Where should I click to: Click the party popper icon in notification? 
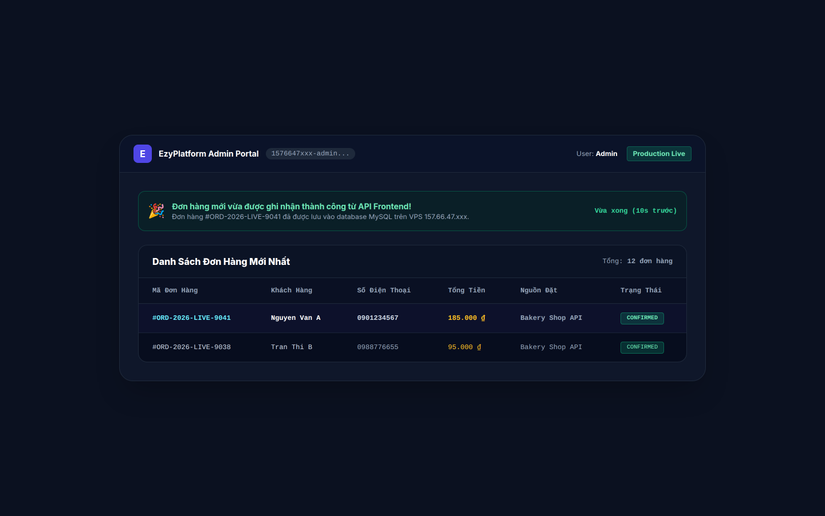156,211
